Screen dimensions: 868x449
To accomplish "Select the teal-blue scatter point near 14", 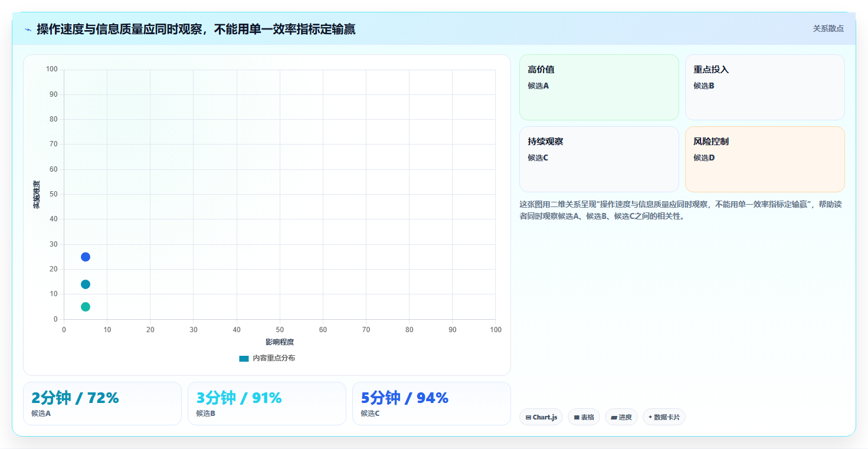I will coord(86,284).
